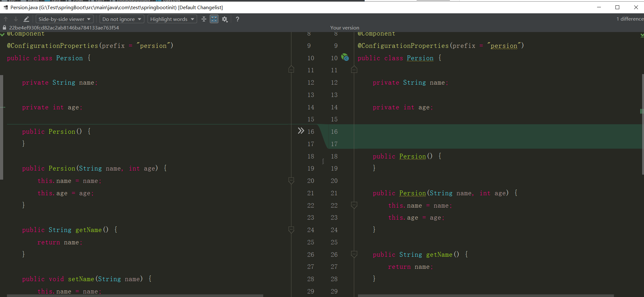
Task: Click the revision hash 22be4ef930fcd82ac2ab8146ba784133ae763f54
Action: coord(63,28)
